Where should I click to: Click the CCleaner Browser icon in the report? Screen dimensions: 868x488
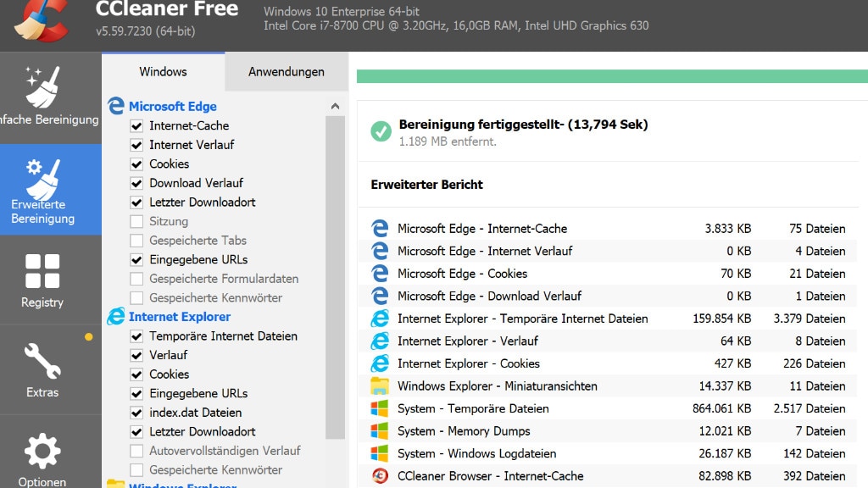click(381, 475)
